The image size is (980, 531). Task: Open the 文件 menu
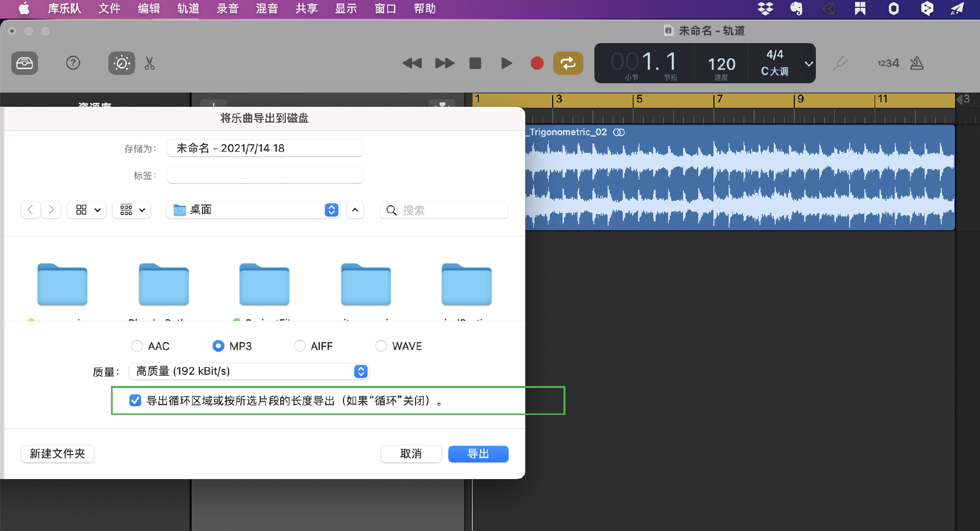click(109, 8)
